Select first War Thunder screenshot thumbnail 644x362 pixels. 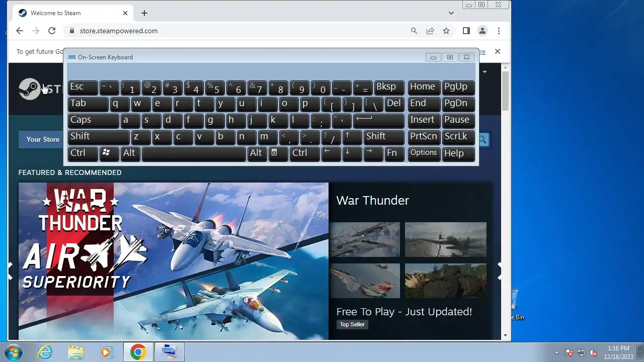click(x=365, y=239)
